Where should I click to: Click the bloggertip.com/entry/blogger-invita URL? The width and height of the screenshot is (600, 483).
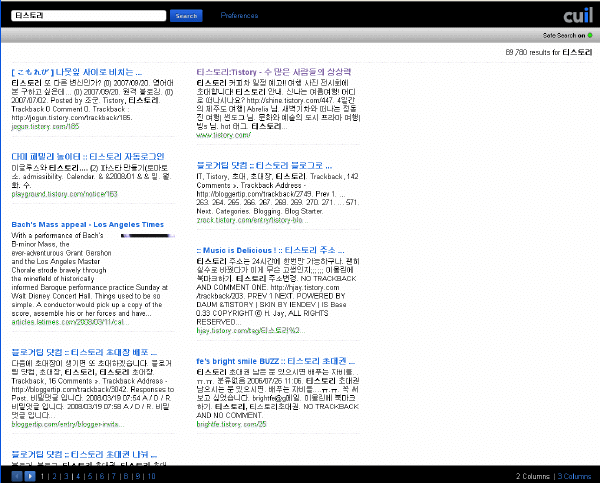(68, 424)
